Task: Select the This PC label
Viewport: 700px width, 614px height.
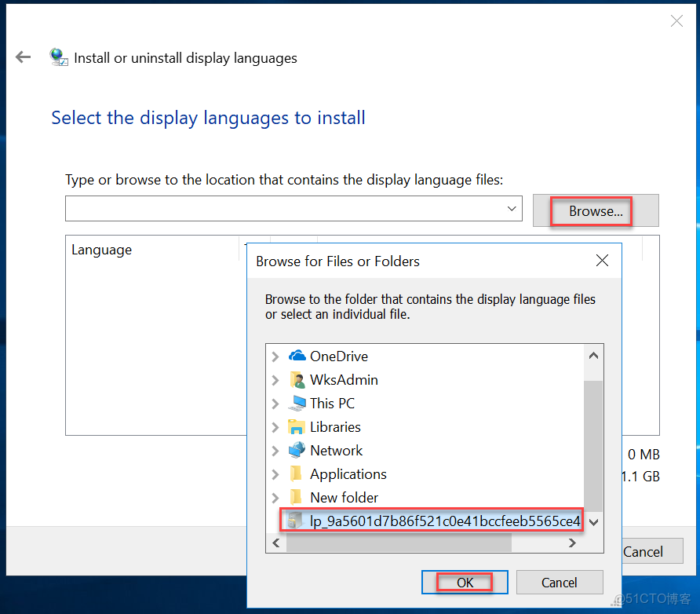Action: (332, 404)
